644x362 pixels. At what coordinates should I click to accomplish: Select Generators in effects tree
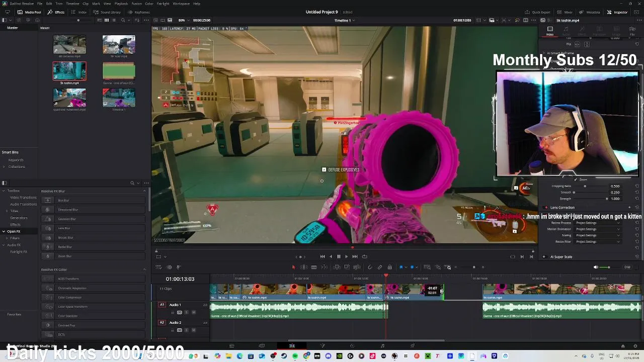coord(19,218)
